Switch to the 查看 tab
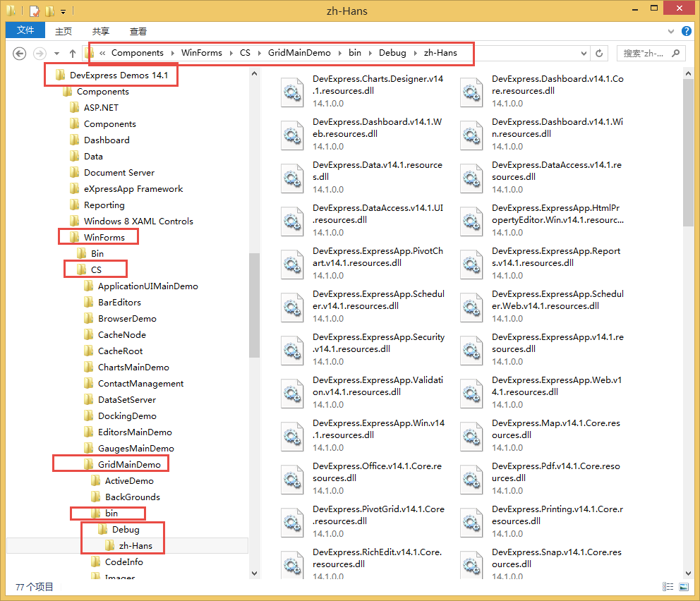This screenshot has width=700, height=601. 138,31
